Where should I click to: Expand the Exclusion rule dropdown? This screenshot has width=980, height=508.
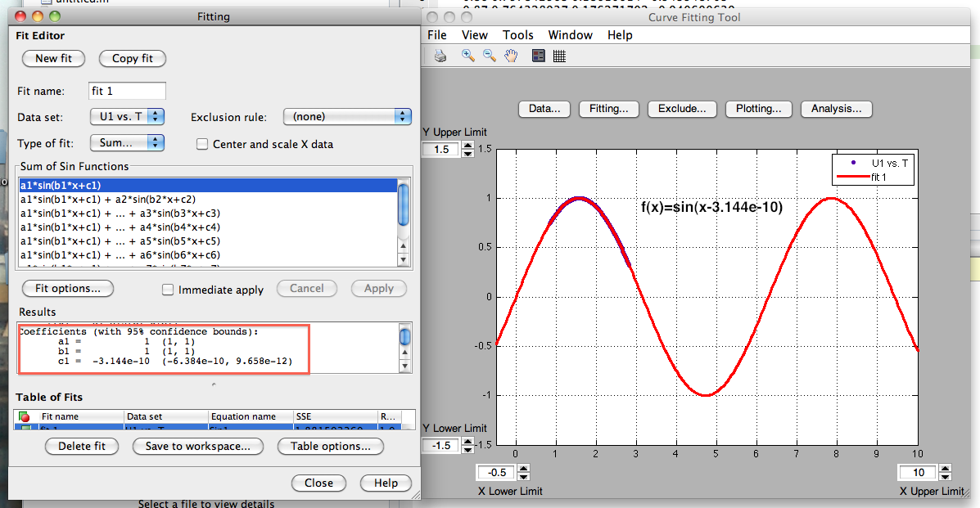coord(347,117)
